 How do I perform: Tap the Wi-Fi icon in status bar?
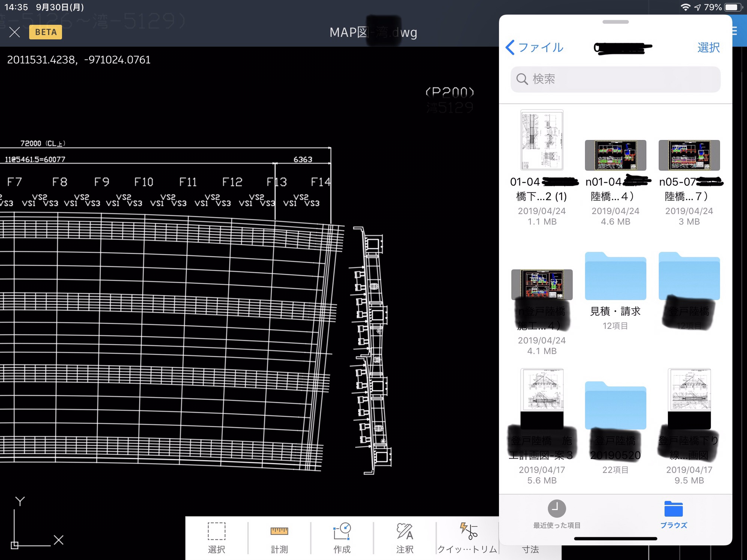coord(685,7)
